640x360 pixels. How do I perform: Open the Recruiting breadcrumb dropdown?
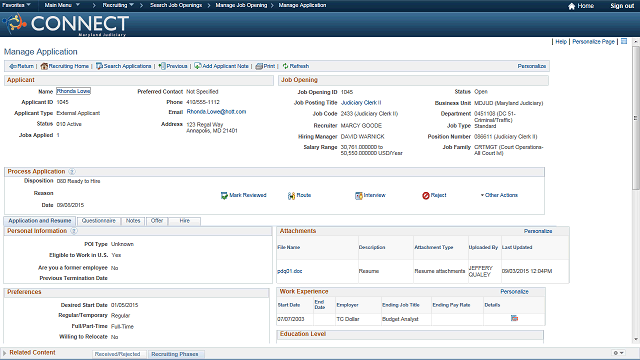pyautogui.click(x=118, y=5)
